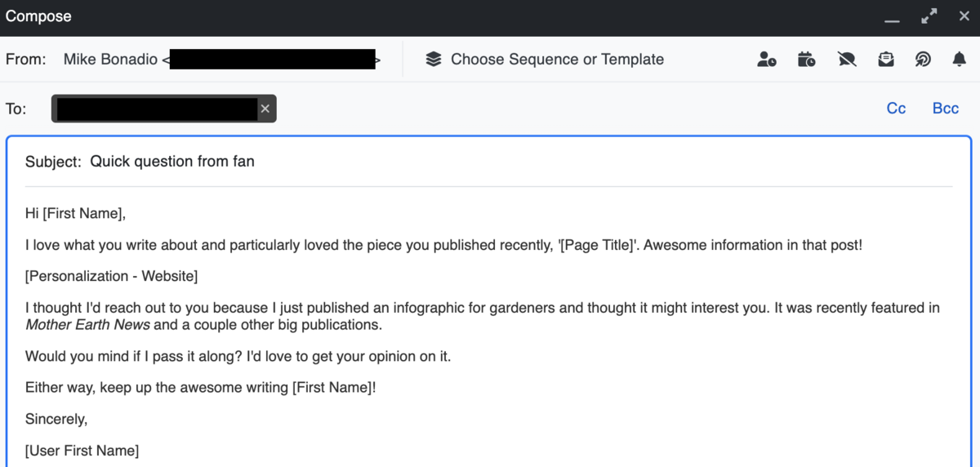Add a Cc recipient field
The width and height of the screenshot is (980, 467).
pyautogui.click(x=896, y=109)
